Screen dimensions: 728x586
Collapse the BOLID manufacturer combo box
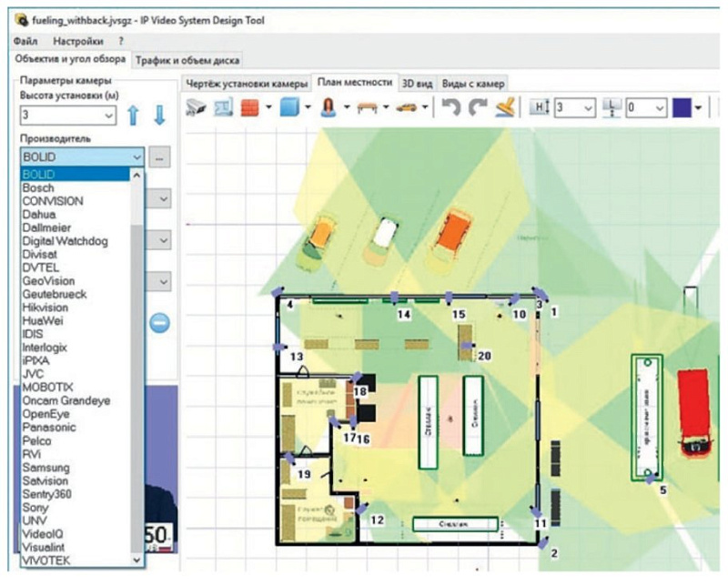[136, 157]
